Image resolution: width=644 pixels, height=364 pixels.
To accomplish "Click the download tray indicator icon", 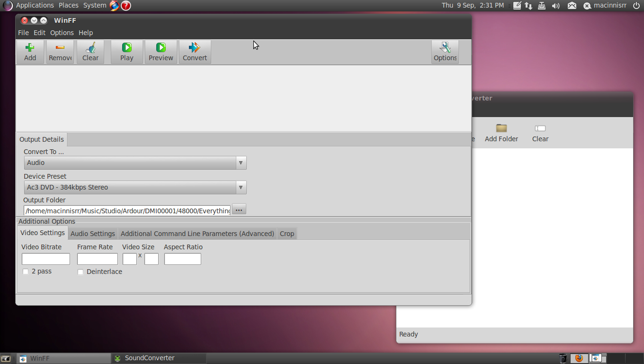I will 542,6.
